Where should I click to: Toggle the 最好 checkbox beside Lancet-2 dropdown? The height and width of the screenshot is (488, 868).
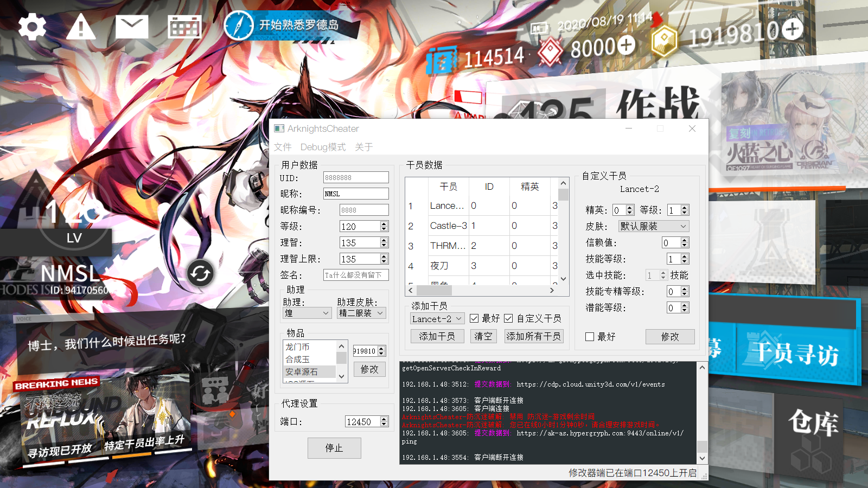click(x=474, y=318)
